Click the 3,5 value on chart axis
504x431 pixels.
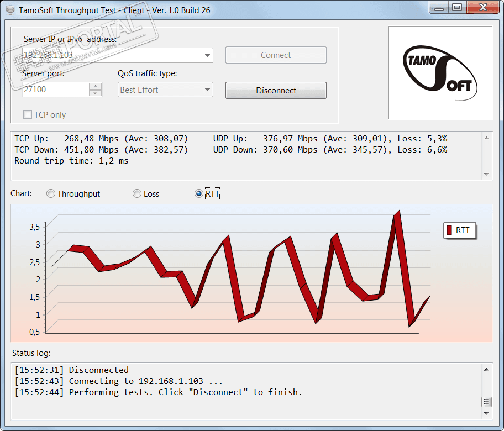35,227
